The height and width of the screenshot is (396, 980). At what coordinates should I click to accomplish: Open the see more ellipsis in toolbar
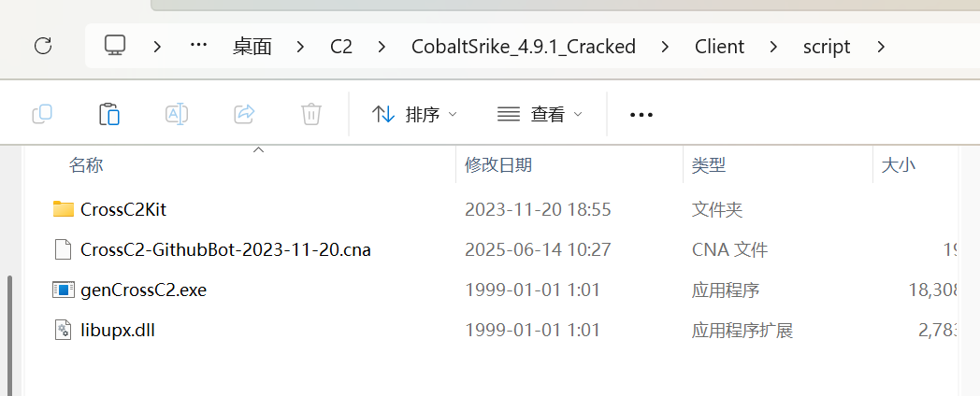pyautogui.click(x=641, y=115)
